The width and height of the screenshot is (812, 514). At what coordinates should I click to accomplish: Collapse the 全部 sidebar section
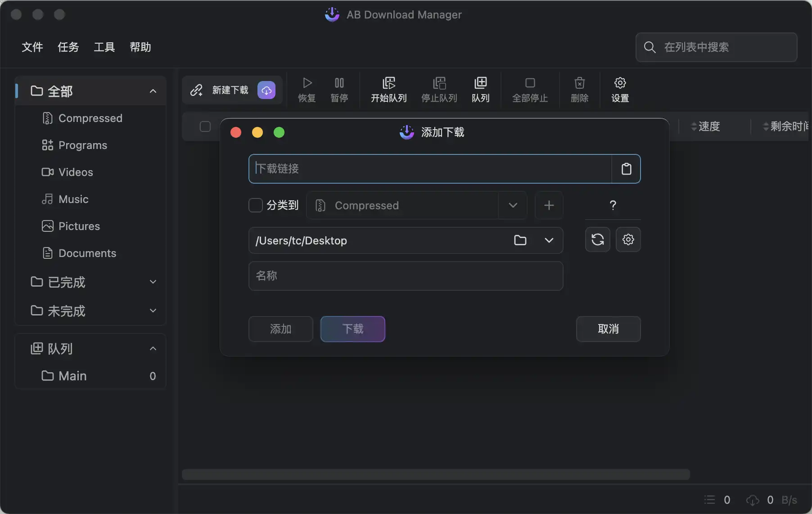click(153, 91)
